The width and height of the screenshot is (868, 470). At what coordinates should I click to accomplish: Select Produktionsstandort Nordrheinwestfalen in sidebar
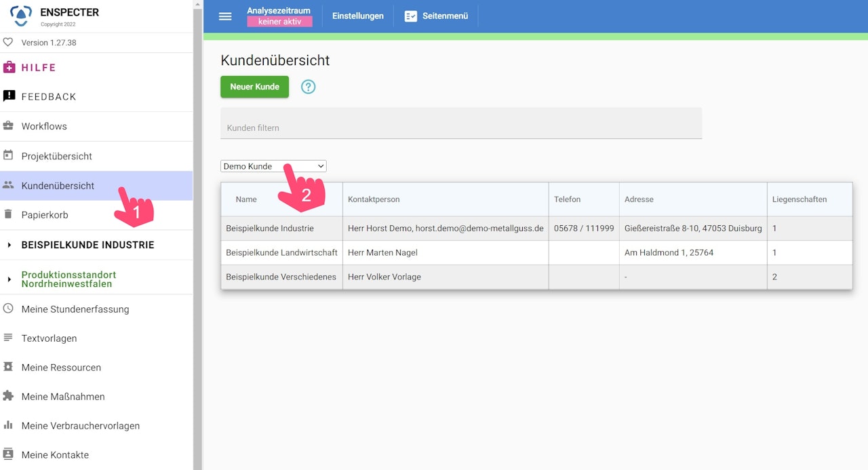click(68, 279)
